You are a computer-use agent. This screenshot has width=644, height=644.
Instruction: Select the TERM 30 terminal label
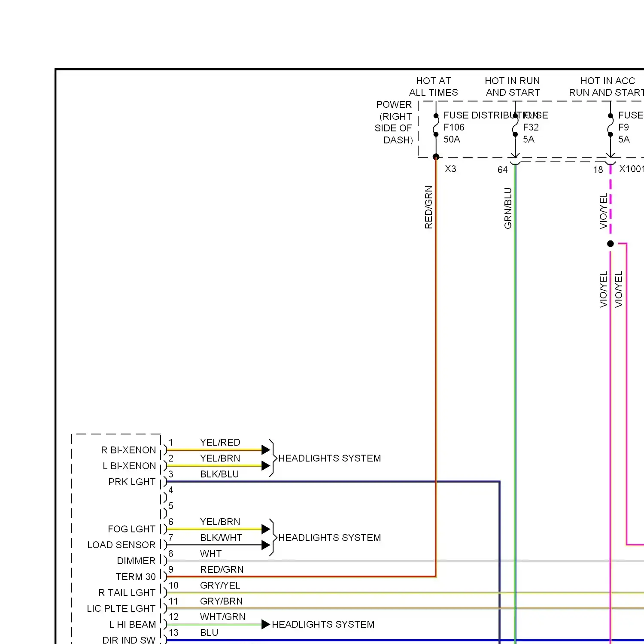pos(136,577)
